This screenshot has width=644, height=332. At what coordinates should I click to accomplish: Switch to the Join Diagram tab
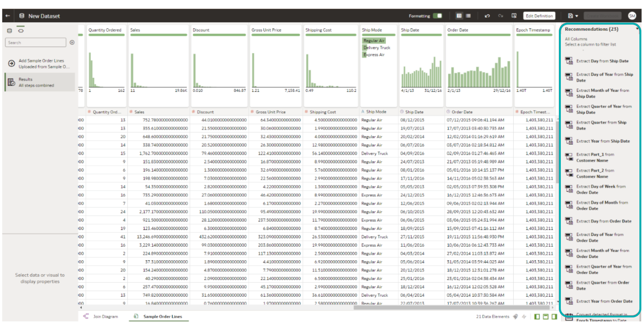point(101,316)
